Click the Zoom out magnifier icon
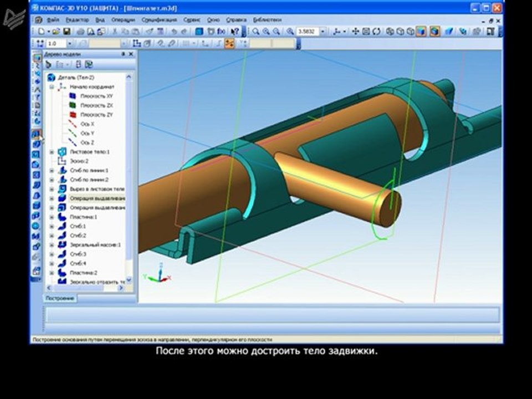532x399 pixels. [277, 32]
